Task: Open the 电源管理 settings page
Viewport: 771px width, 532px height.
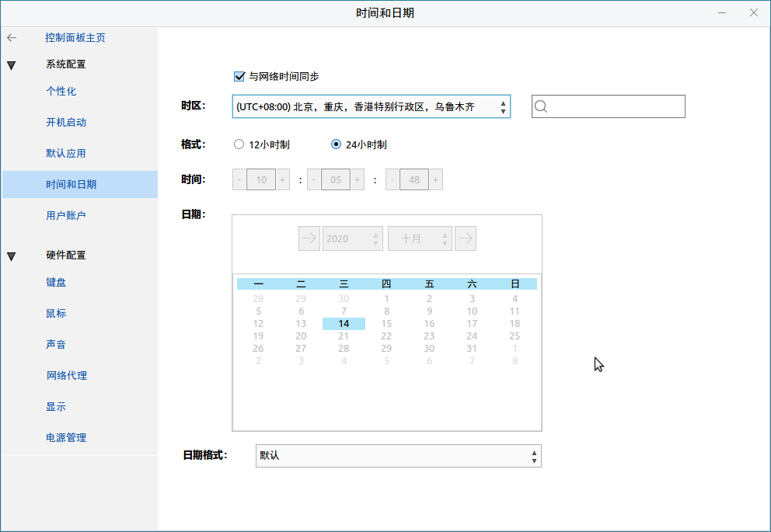Action: [x=66, y=438]
